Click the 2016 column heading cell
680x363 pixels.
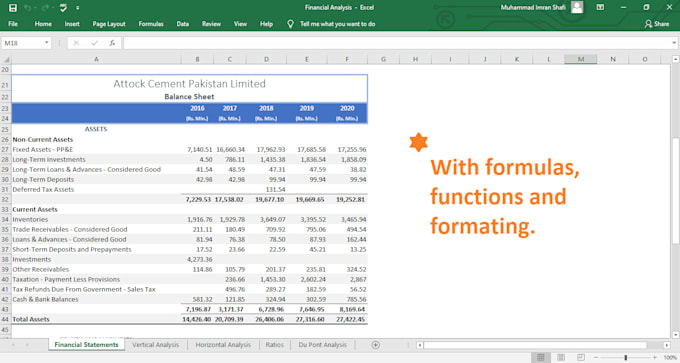point(197,108)
